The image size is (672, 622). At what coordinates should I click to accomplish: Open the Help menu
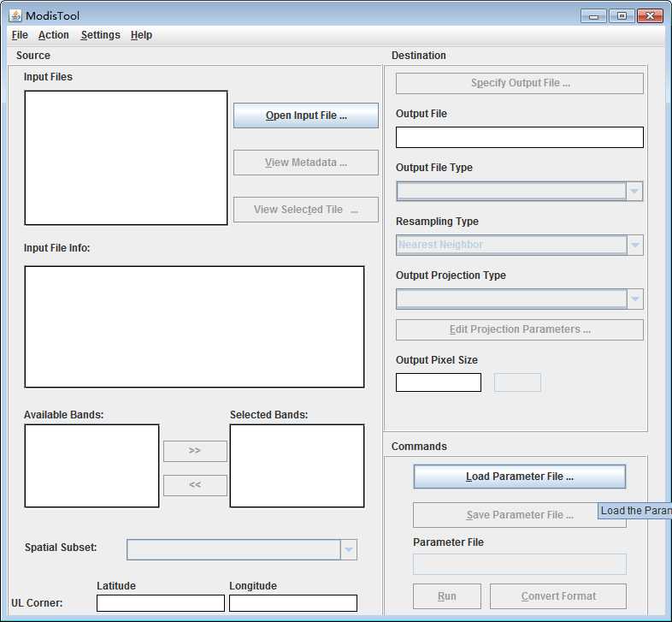point(141,35)
